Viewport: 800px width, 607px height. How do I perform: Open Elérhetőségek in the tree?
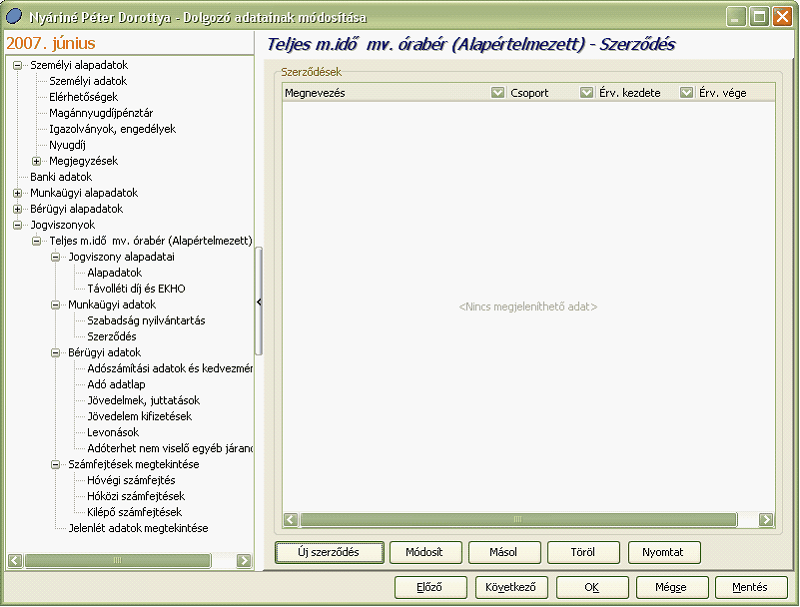tap(84, 97)
